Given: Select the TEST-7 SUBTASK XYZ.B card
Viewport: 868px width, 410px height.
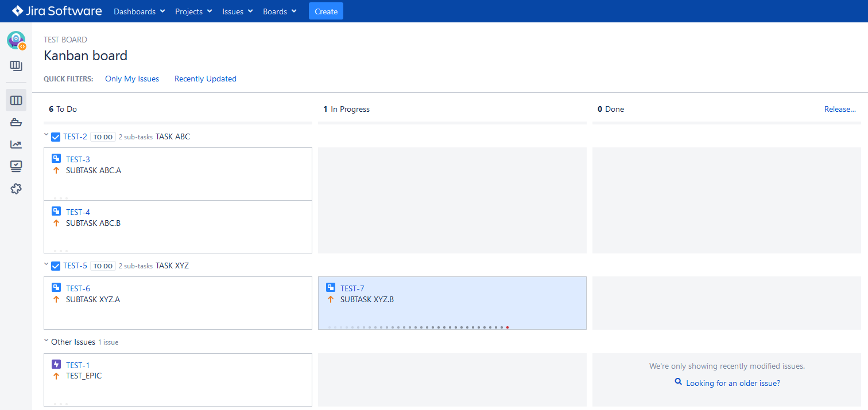Looking at the screenshot, I should point(452,303).
